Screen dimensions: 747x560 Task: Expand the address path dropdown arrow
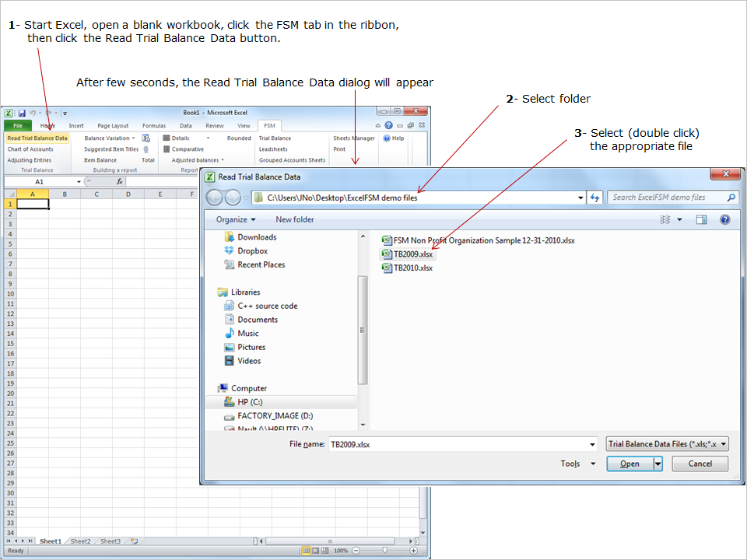pos(580,198)
